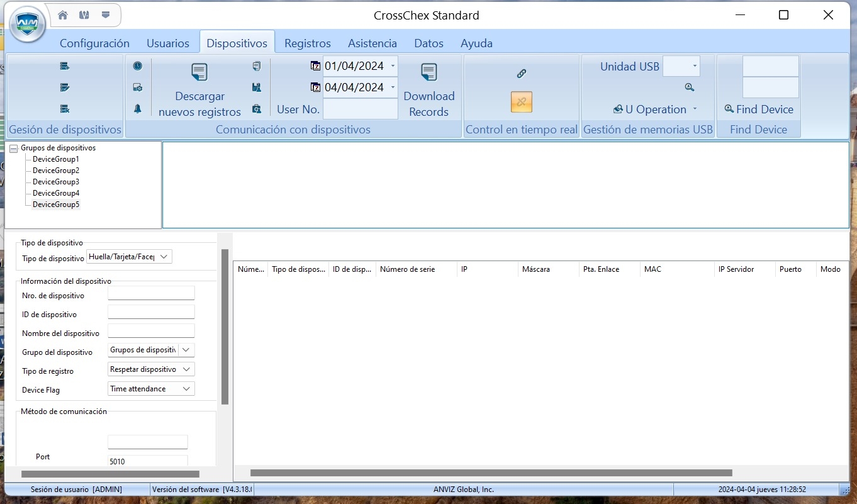Click the Port field showing 5010

[148, 461]
